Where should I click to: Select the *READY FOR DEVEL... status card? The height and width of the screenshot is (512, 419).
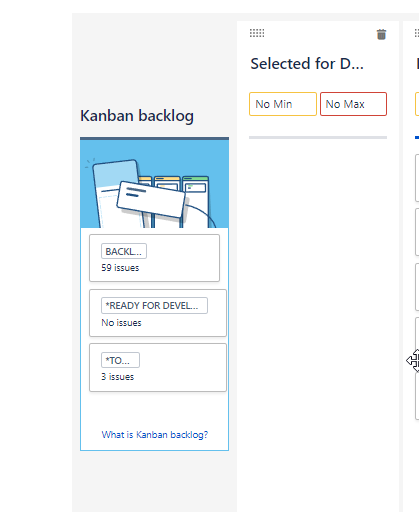(x=158, y=313)
